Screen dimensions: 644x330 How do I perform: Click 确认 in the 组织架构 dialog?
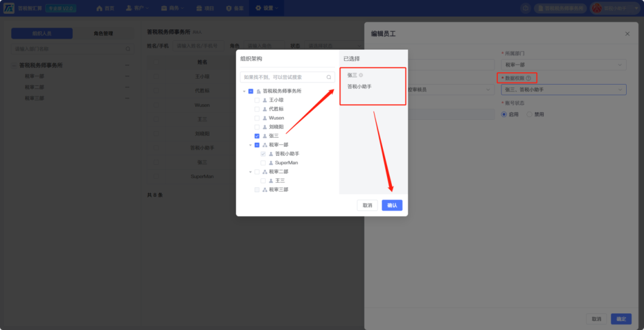(392, 205)
